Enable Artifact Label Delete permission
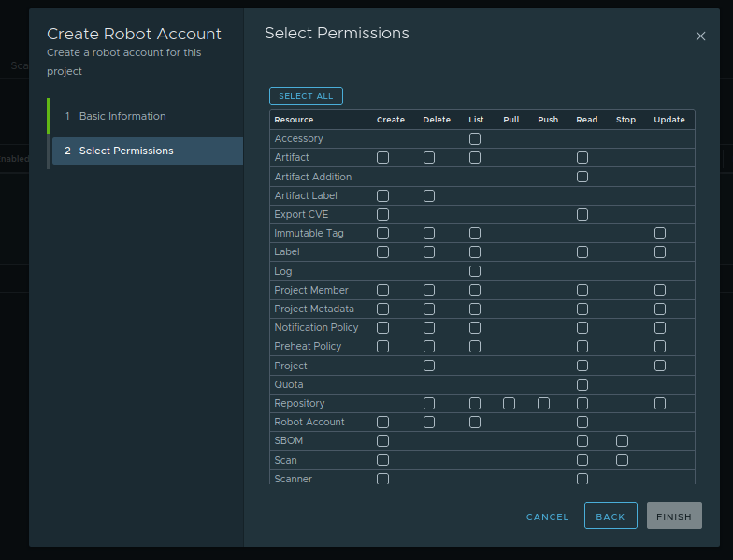This screenshot has width=733, height=560. tap(429, 196)
